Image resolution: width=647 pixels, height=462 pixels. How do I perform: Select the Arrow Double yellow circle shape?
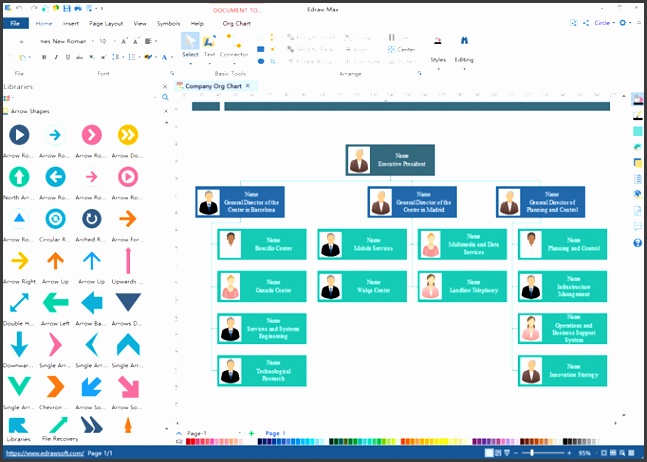[128, 134]
